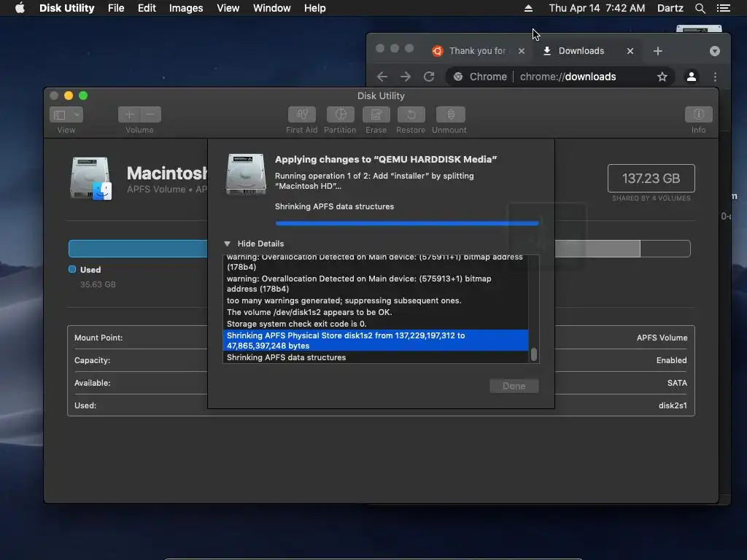
Task: Click the clock showing Thu Apr 14
Action: (x=597, y=8)
